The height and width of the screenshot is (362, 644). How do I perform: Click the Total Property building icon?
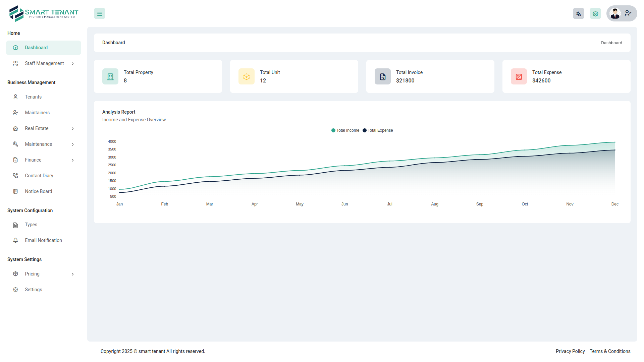(x=110, y=77)
